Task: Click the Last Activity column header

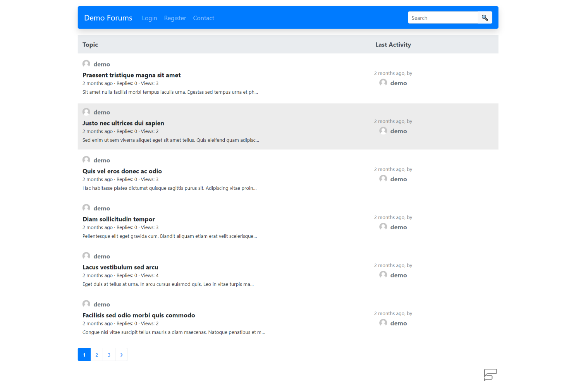Action: pos(393,45)
